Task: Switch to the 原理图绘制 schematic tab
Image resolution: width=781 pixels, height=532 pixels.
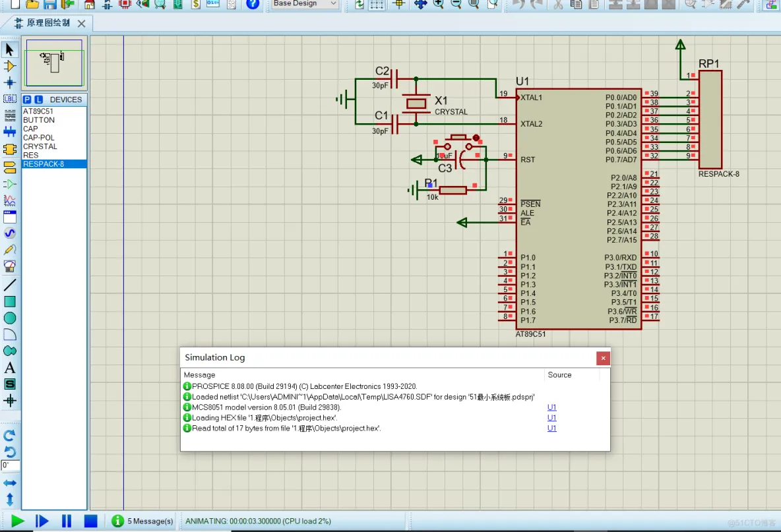Action: [x=48, y=23]
